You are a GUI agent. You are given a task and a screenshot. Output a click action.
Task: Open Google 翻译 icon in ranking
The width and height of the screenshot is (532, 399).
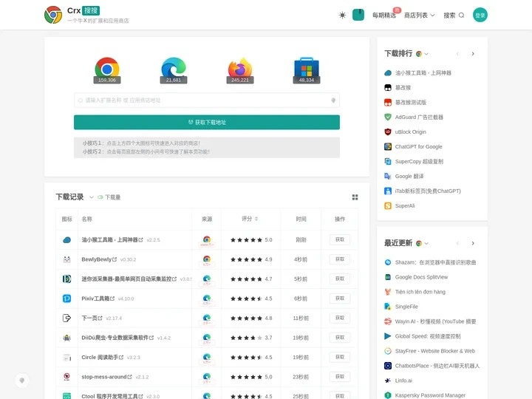click(388, 176)
